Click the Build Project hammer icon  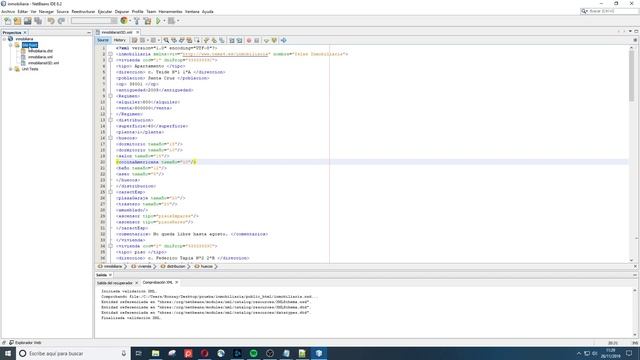pos(137,21)
